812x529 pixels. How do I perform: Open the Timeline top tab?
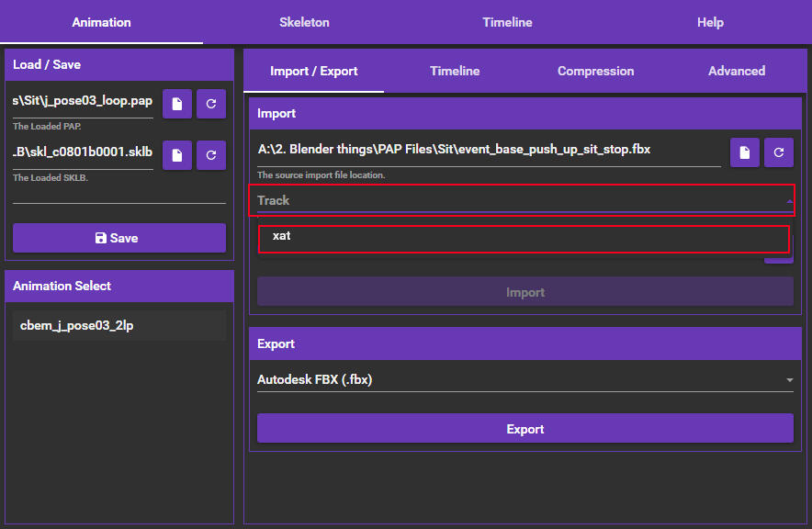pos(507,22)
